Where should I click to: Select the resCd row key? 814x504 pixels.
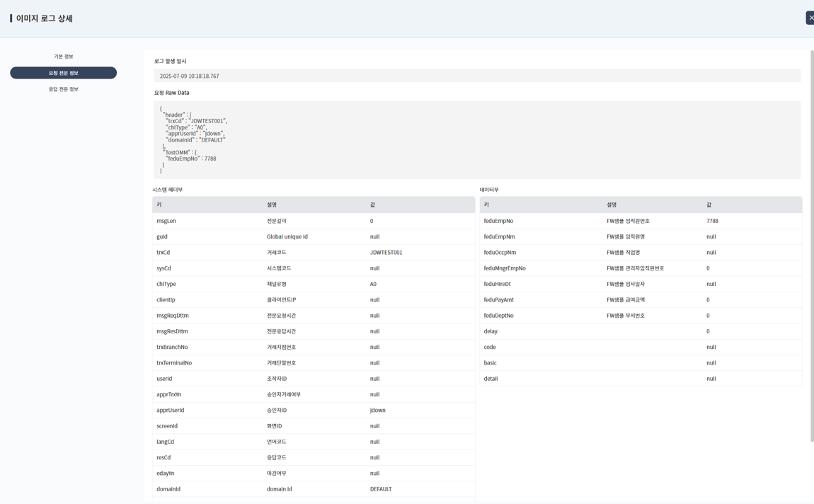click(164, 458)
